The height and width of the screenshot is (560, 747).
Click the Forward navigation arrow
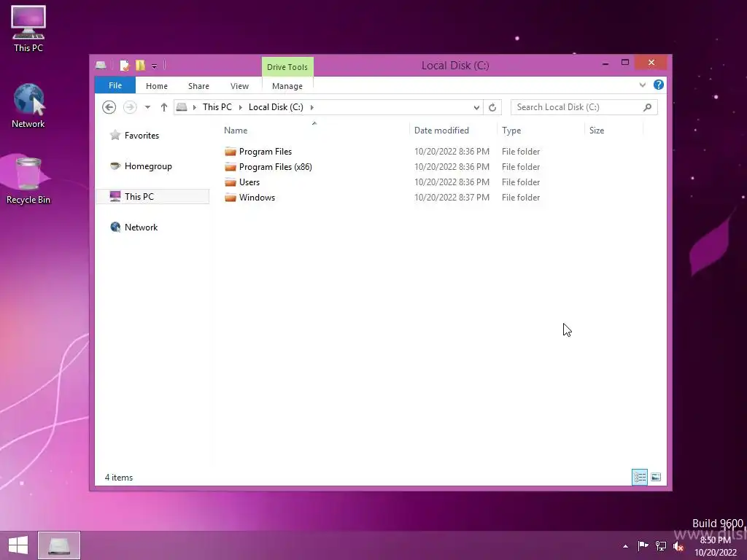coord(130,107)
